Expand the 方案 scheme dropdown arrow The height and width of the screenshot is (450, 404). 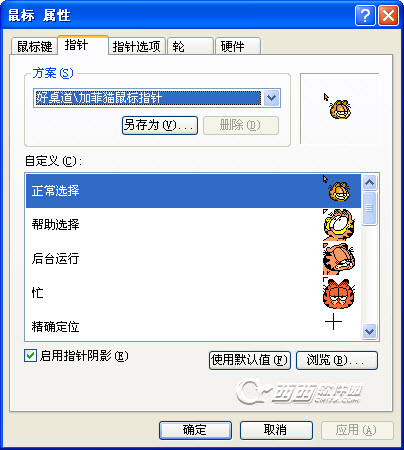tap(272, 98)
